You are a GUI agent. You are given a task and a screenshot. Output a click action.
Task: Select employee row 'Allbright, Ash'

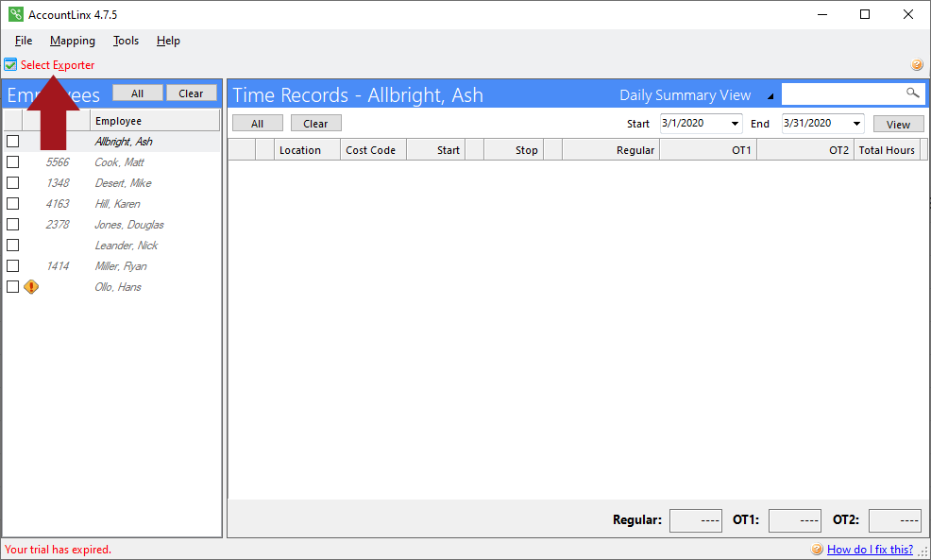[x=111, y=142]
